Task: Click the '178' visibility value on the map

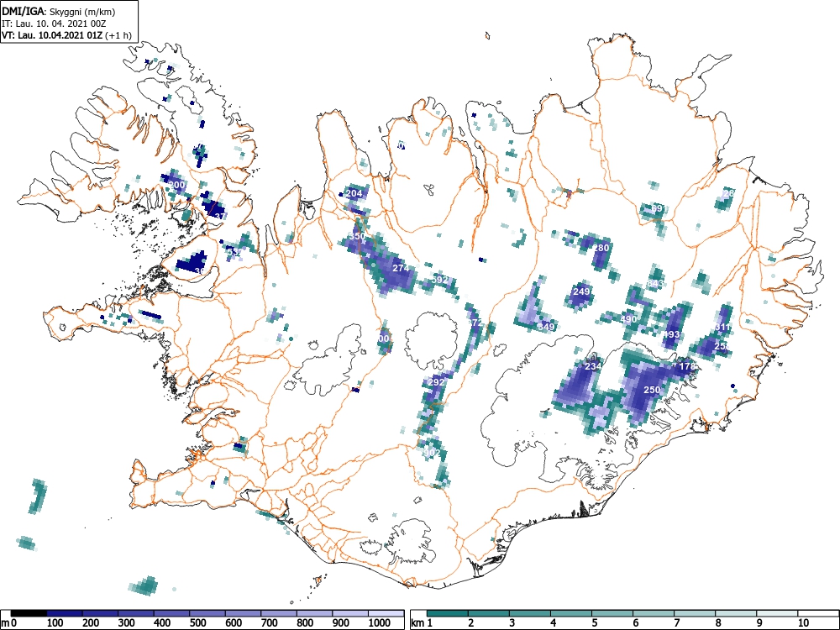Action: 687,366
